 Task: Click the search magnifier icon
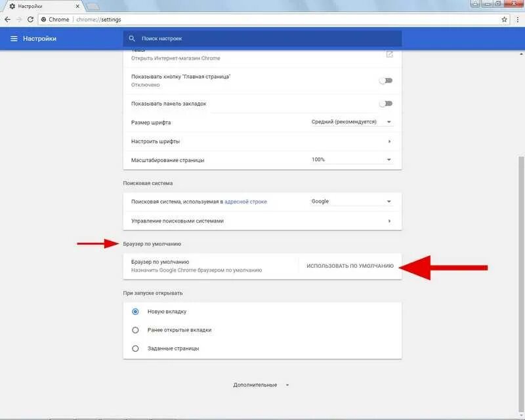[132, 39]
